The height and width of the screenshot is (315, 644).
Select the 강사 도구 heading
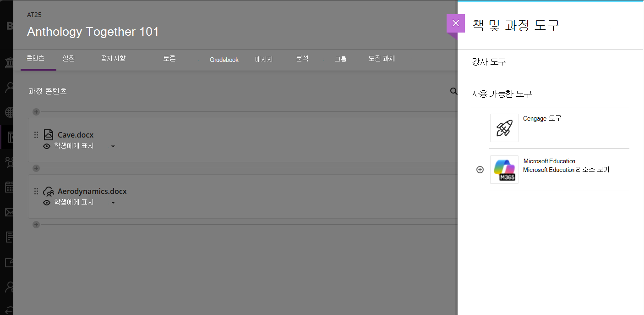point(489,62)
